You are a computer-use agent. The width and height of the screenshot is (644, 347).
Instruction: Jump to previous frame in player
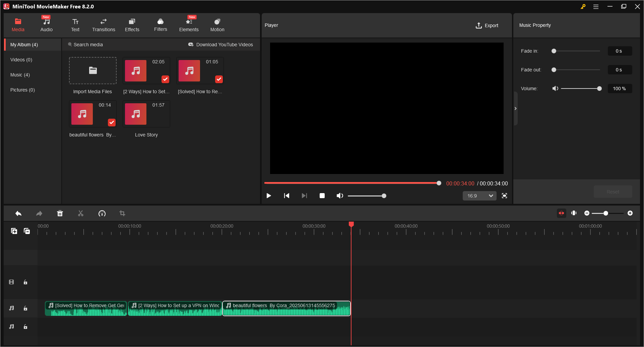pos(286,196)
